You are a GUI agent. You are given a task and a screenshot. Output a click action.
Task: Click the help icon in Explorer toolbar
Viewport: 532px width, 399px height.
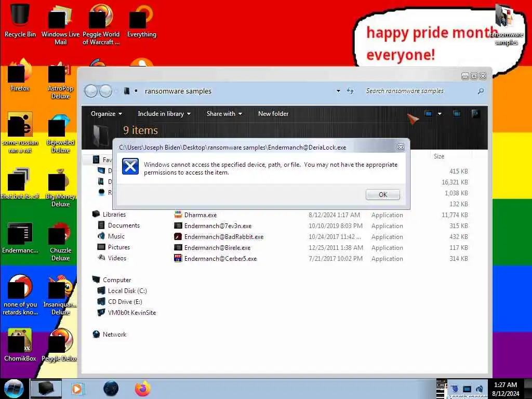(475, 114)
